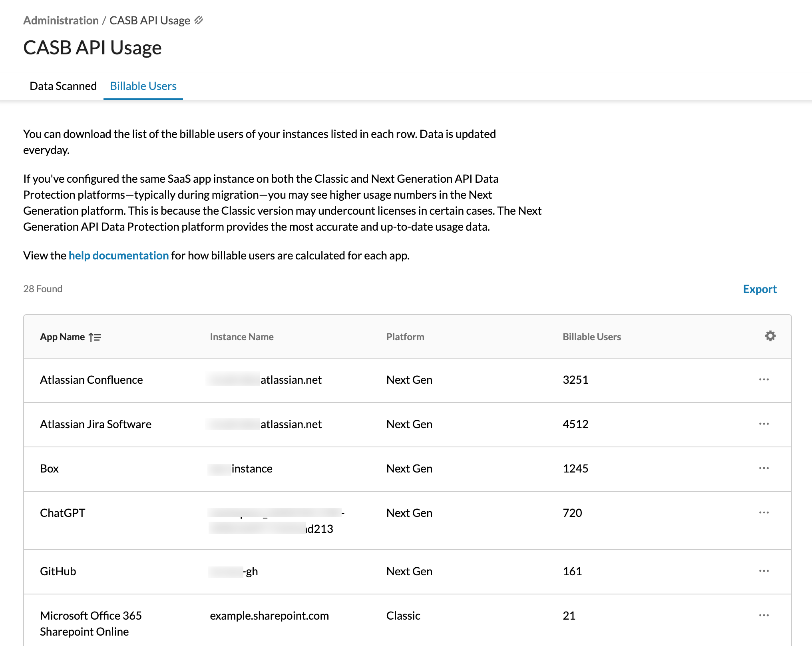The height and width of the screenshot is (646, 812).
Task: Open the table column settings gear
Action: point(770,336)
